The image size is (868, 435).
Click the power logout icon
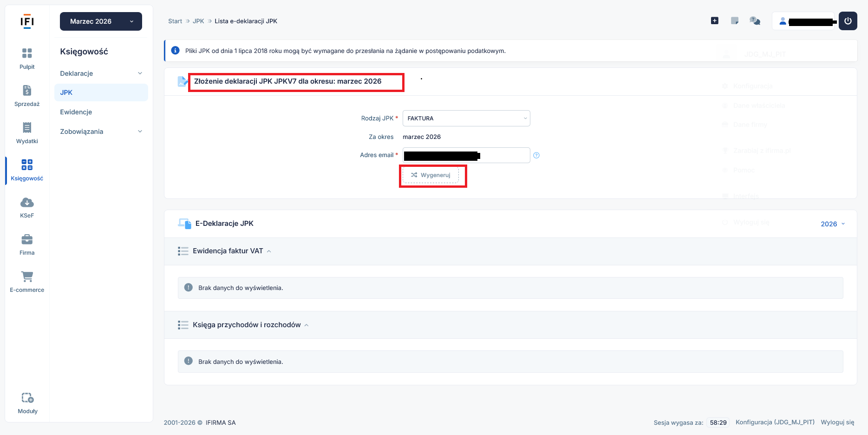[x=848, y=21]
